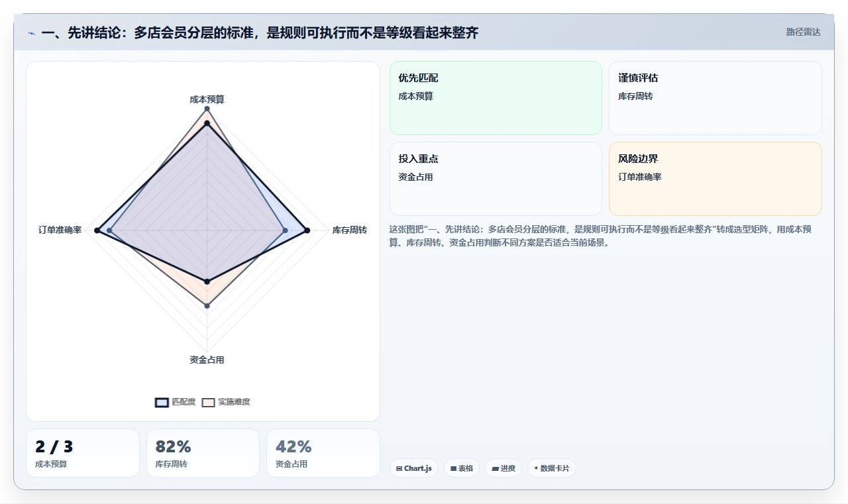This screenshot has width=848, height=504.
Task: Click the 实施难度 orange legend swatch
Action: tap(209, 403)
